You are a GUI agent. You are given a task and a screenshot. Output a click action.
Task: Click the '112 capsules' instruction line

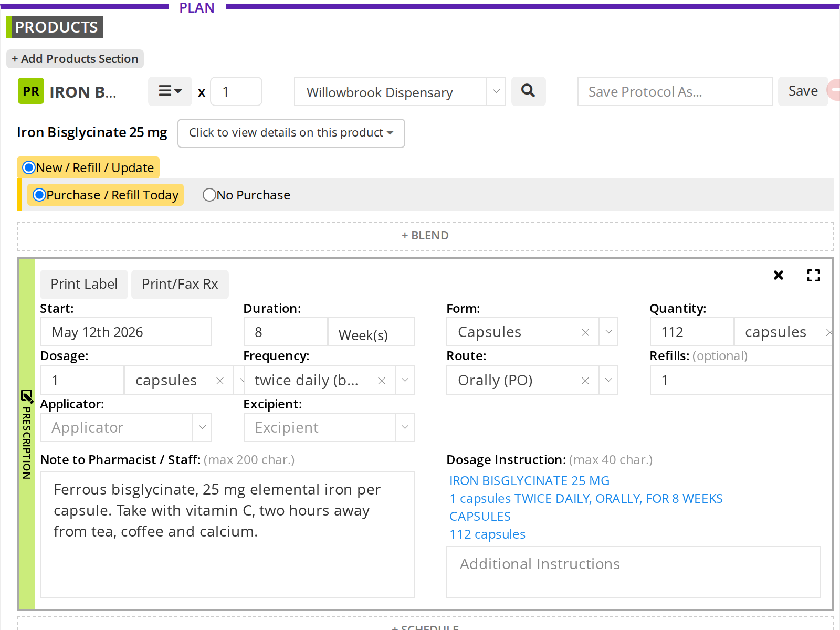487,534
